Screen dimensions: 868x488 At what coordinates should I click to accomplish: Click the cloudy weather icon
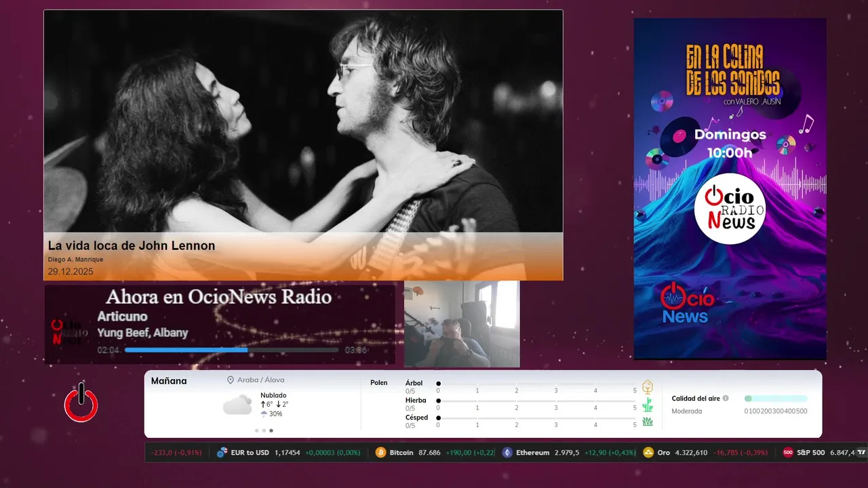(x=237, y=405)
